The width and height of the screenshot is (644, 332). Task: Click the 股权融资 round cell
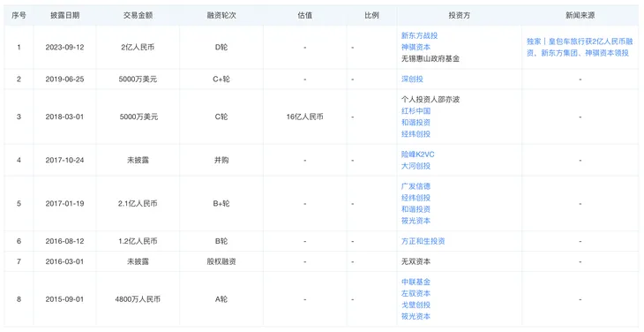[x=221, y=261]
